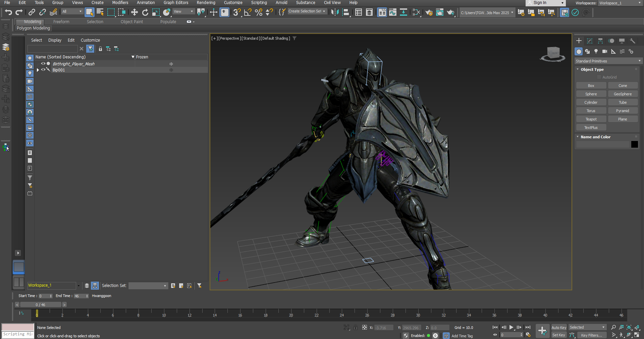
Task: Toggle visibility of Birthright_Player_Mesh
Action: coord(43,63)
